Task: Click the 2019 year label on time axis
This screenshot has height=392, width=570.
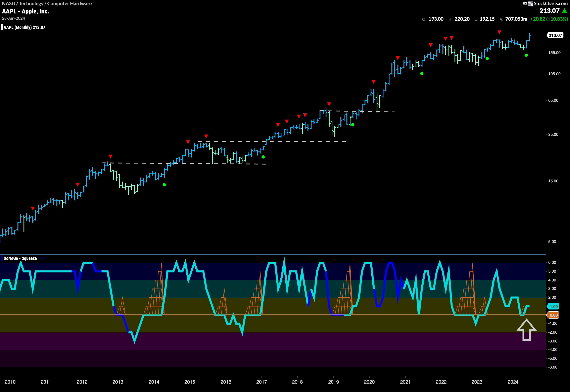Action: [x=333, y=382]
